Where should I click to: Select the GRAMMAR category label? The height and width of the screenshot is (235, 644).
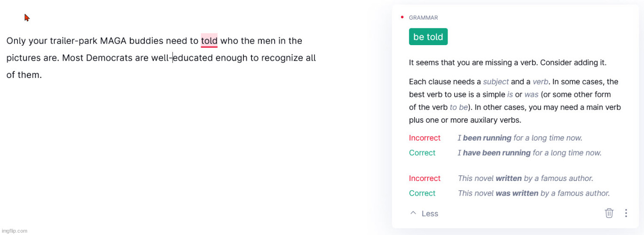[423, 18]
